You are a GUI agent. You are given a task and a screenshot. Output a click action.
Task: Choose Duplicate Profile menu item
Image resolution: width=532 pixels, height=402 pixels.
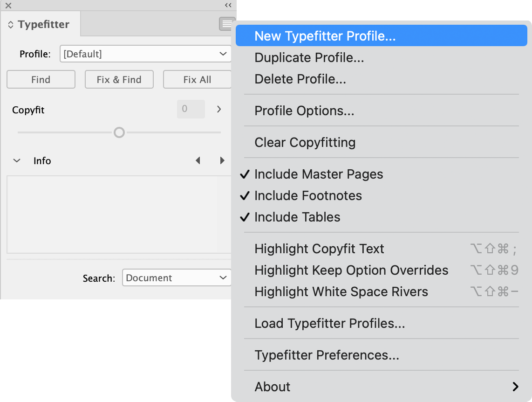[382, 57]
